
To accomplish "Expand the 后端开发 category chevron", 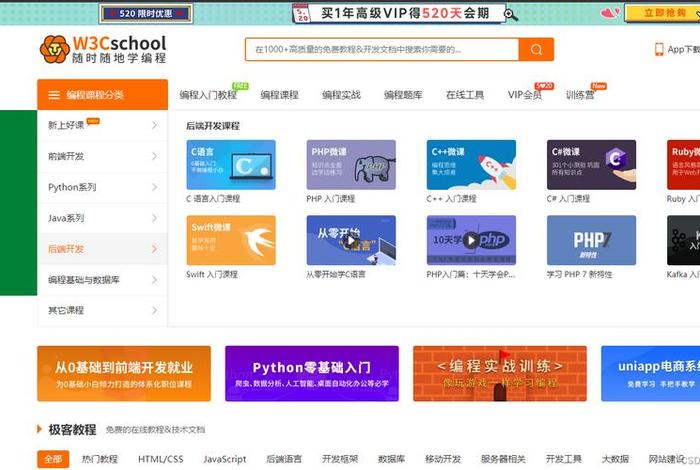I will coord(154,249).
